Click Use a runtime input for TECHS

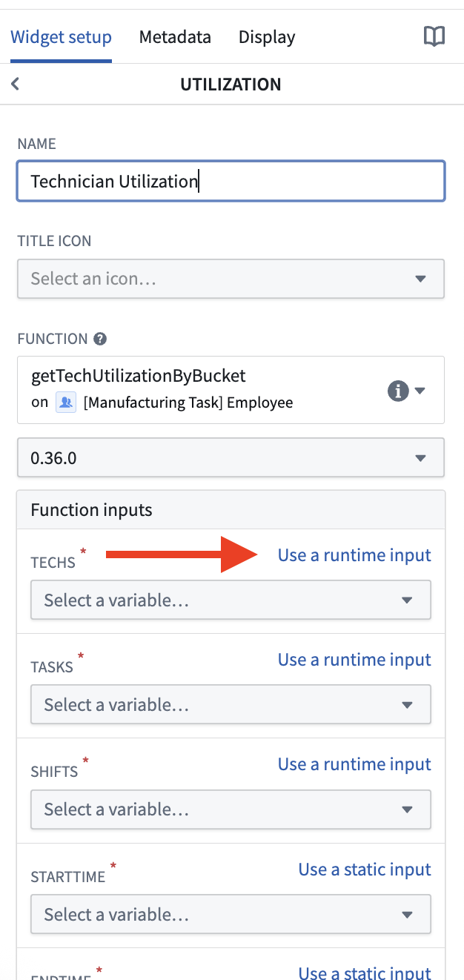[x=354, y=555]
